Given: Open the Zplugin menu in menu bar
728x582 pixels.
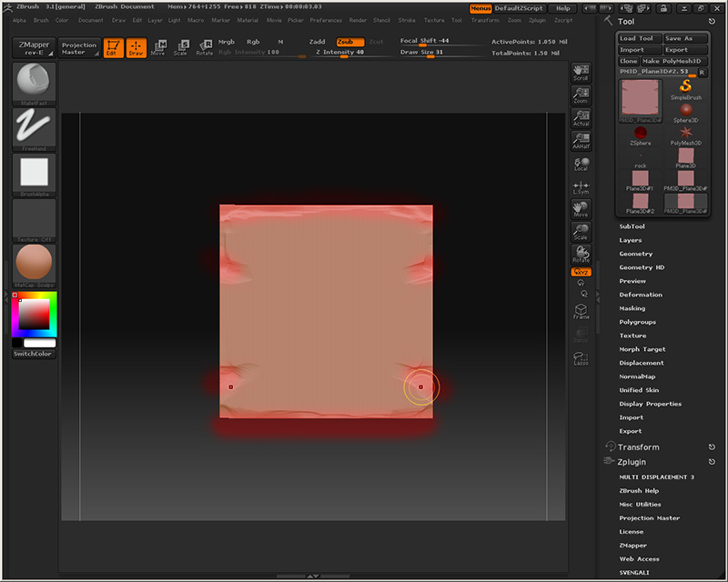Looking at the screenshot, I should 537,20.
